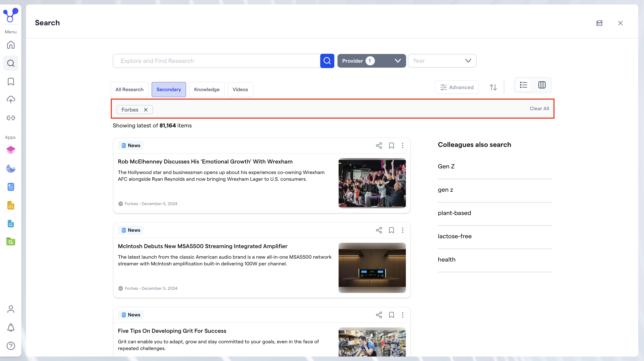
Task: Select the Secondary tab
Action: pyautogui.click(x=168, y=89)
